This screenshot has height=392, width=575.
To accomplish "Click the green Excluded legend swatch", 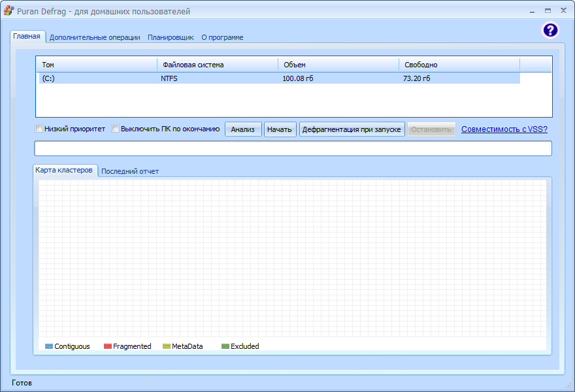I will 225,346.
